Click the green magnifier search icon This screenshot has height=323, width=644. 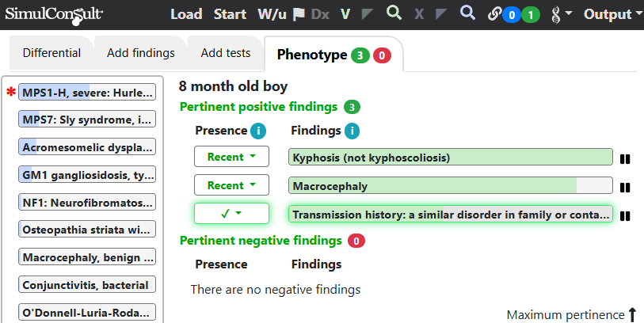[394, 13]
